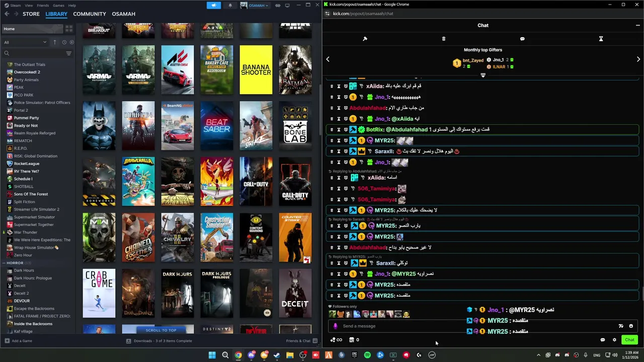Click the Steam announcements megaphone button
This screenshot has height=362, width=644.
tap(213, 5)
